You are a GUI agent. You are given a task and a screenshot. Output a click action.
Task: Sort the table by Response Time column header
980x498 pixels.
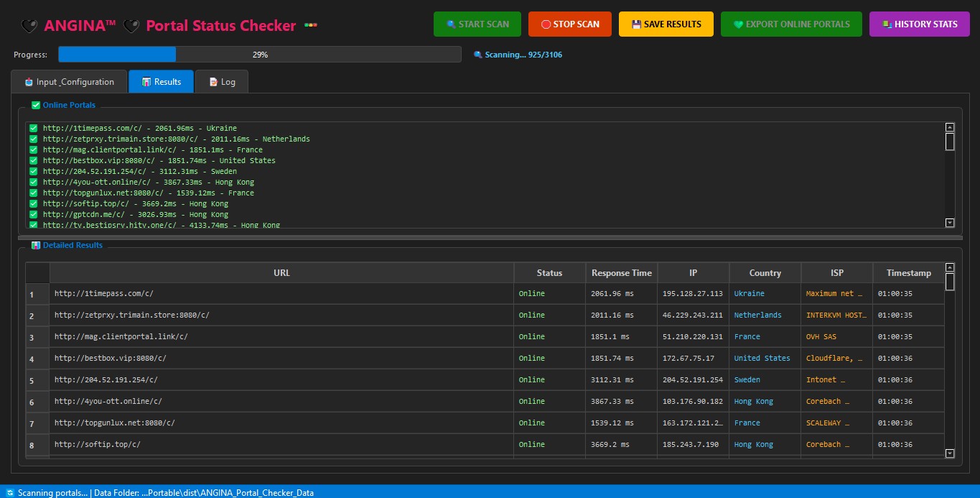coord(621,273)
